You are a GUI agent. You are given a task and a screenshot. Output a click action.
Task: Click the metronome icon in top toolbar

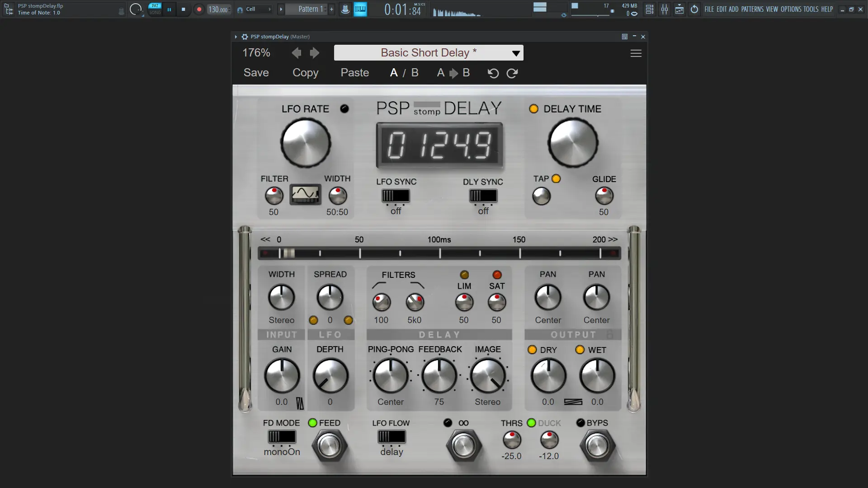[x=345, y=9]
